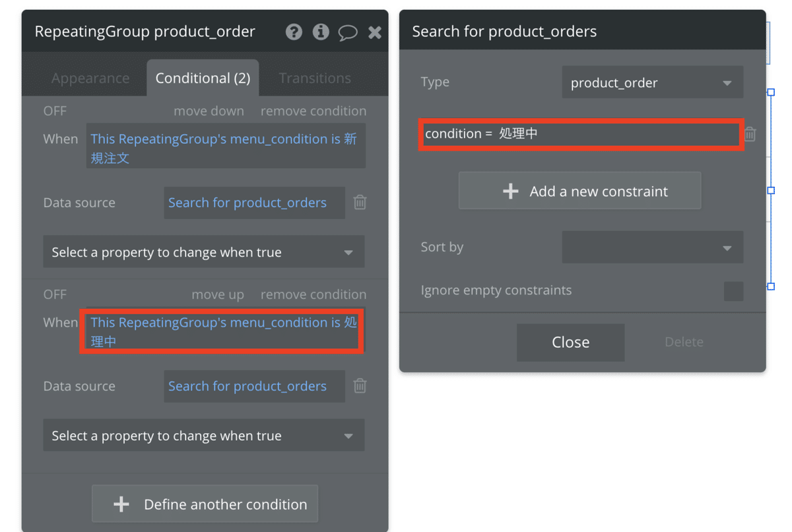Viewport: 792px width, 532px height.
Task: Open the help question mark icon
Action: click(294, 32)
